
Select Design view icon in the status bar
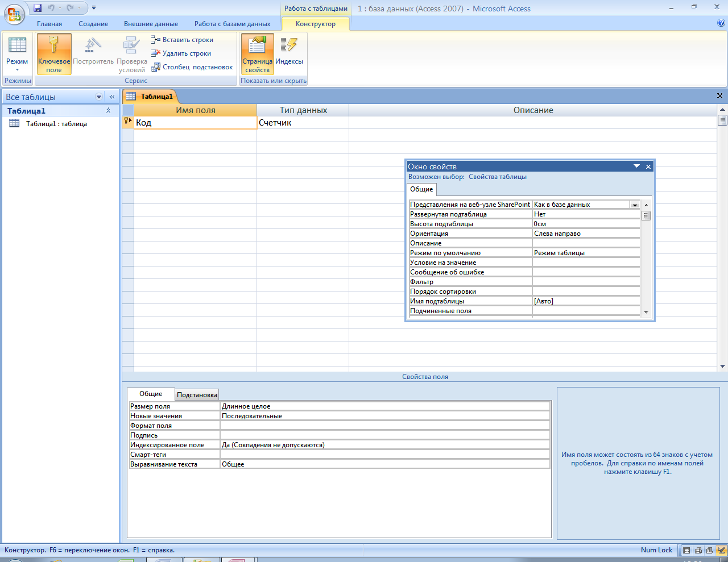721,550
